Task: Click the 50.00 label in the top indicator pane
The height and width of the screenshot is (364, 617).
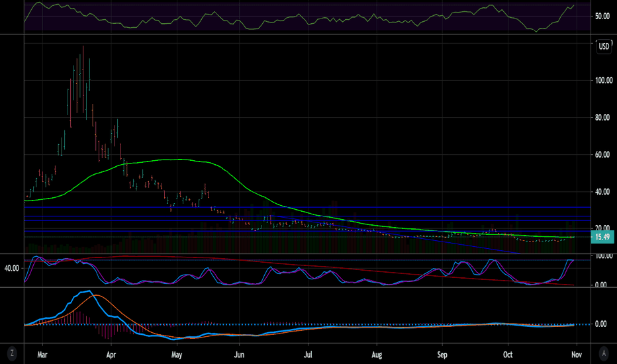Action: pyautogui.click(x=602, y=16)
